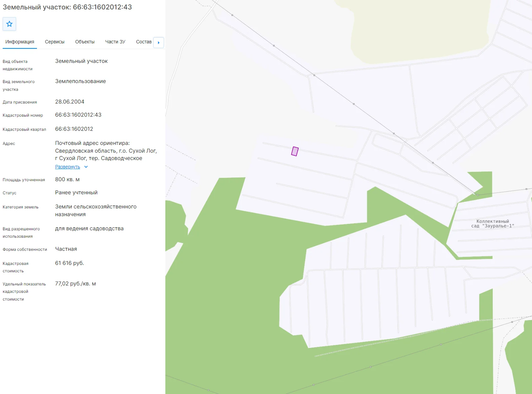532x394 pixels.
Task: Expand the address via Развернуть link
Action: click(x=68, y=167)
